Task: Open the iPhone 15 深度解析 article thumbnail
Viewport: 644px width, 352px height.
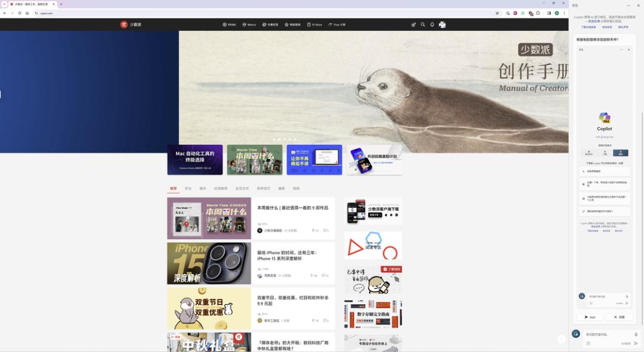Action: [x=209, y=263]
